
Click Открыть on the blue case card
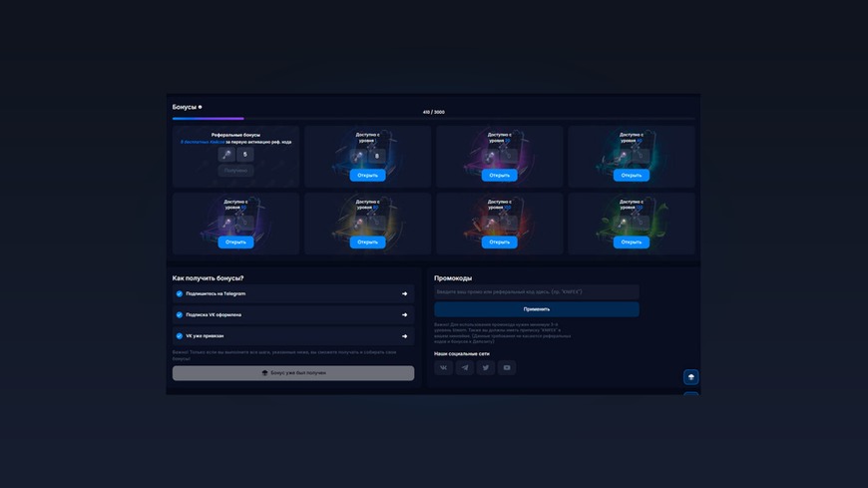point(367,175)
